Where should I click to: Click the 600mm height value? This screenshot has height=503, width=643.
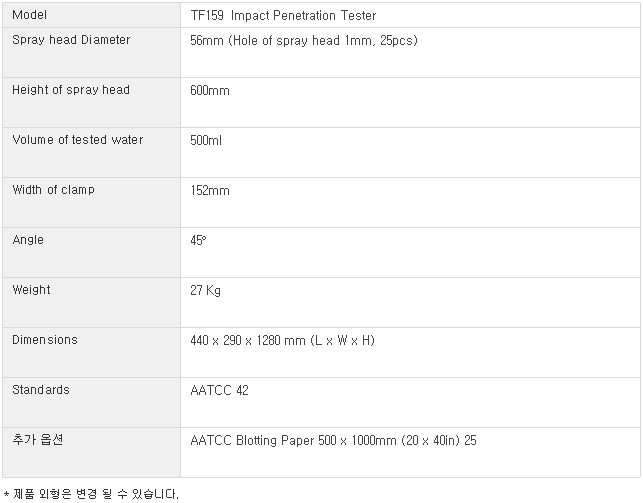[x=209, y=90]
